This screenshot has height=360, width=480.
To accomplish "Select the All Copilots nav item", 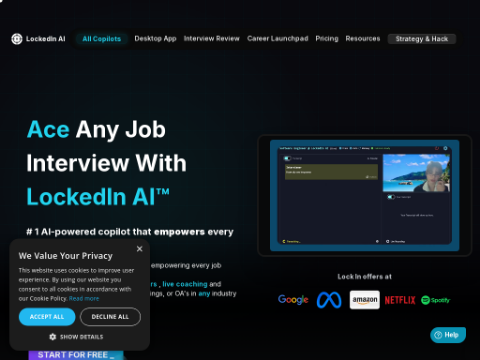I will [102, 39].
